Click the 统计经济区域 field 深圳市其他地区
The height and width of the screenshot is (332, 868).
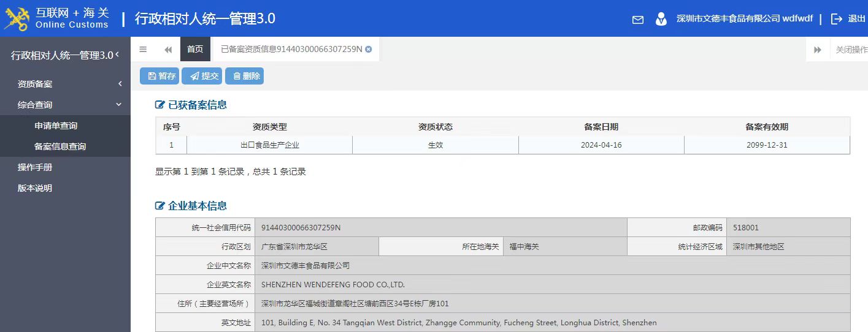pyautogui.click(x=788, y=247)
